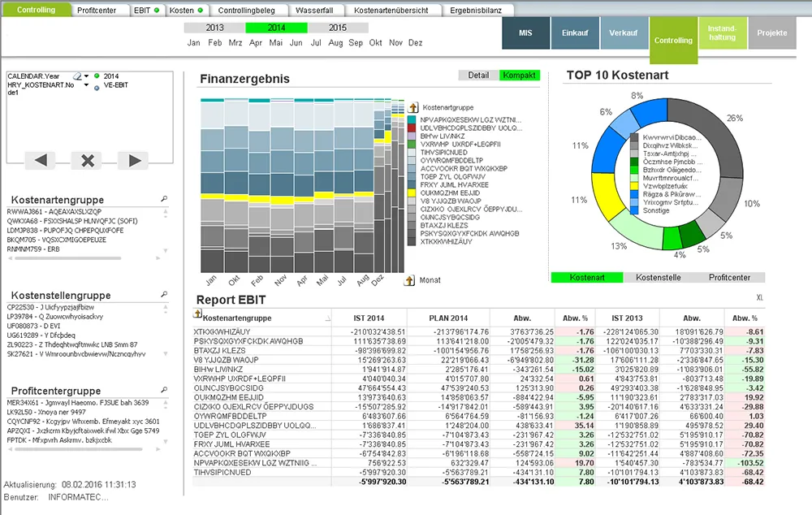Image resolution: width=812 pixels, height=515 pixels.
Task: Select UF080873 - D EVI Kostenstellengruppe entry
Action: [x=33, y=326]
